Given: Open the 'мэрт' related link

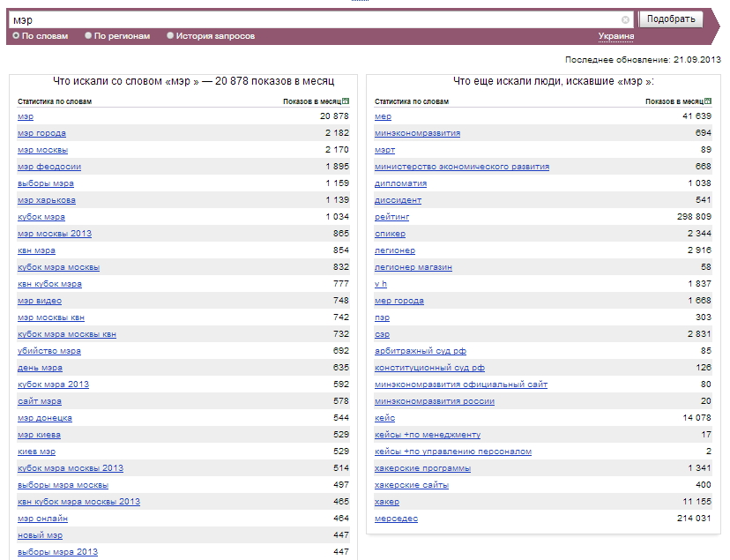Looking at the screenshot, I should [x=385, y=150].
